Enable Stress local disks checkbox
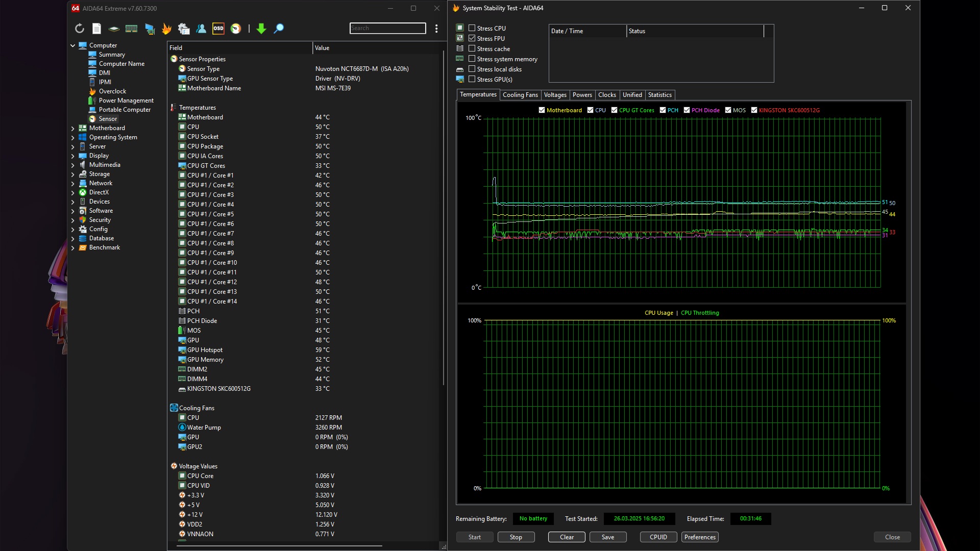 point(472,69)
